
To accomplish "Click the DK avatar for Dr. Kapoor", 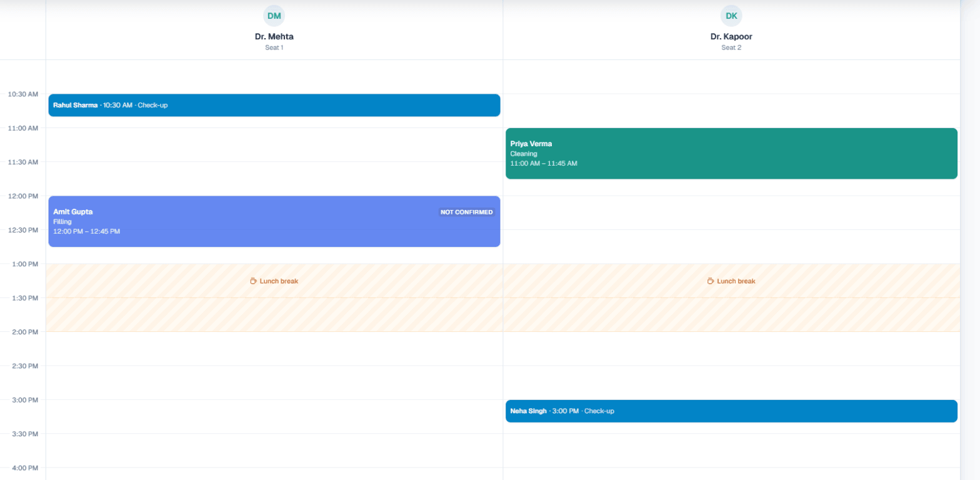I will [x=731, y=16].
